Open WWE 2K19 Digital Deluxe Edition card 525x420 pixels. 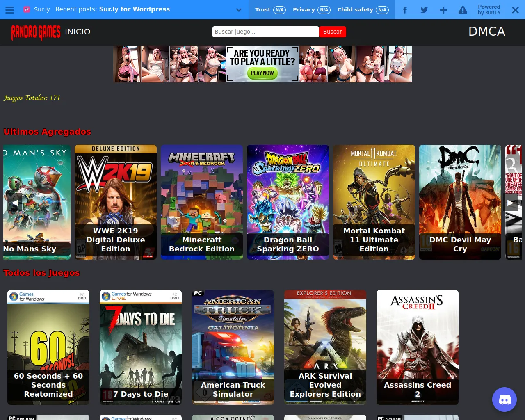tap(116, 202)
